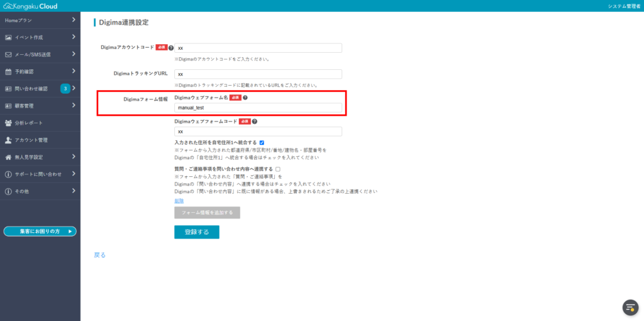Viewport: 644px width, 321px height.
Task: Open help icon beside Digimaウェブフォーム名
Action: pos(245,98)
